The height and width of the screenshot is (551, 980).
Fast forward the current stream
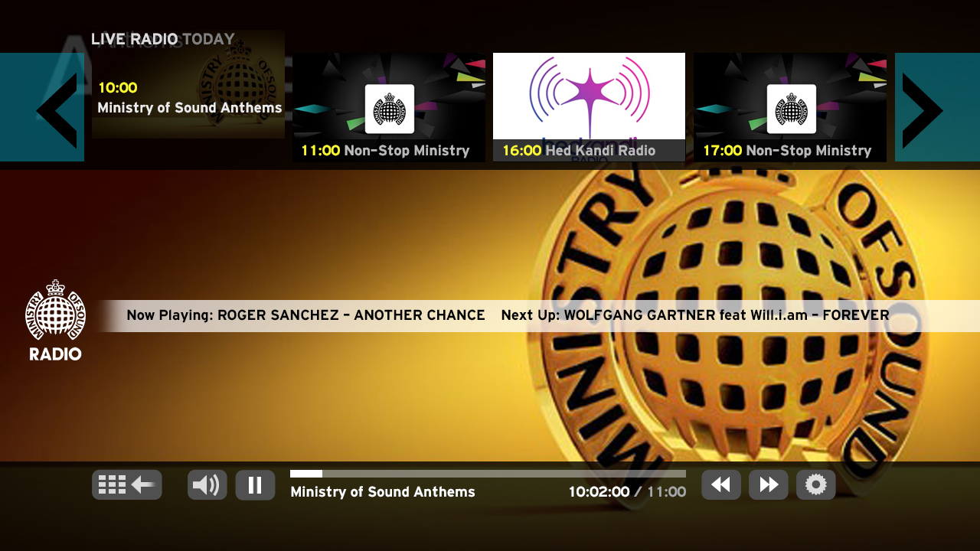click(x=769, y=484)
